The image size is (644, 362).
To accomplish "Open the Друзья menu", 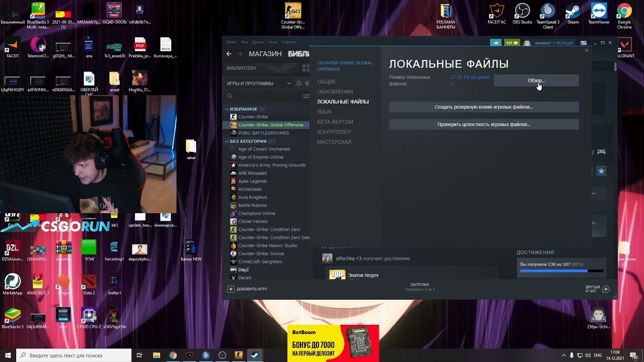I will pyautogui.click(x=258, y=42).
